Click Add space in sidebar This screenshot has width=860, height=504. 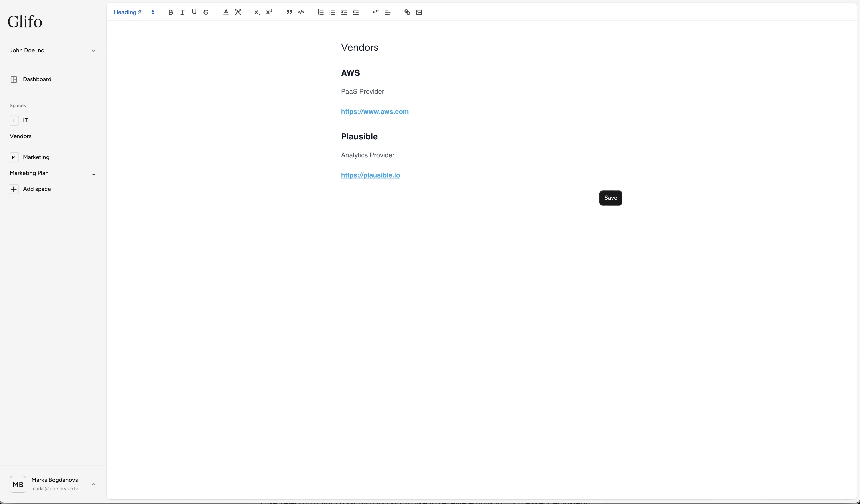pyautogui.click(x=37, y=189)
